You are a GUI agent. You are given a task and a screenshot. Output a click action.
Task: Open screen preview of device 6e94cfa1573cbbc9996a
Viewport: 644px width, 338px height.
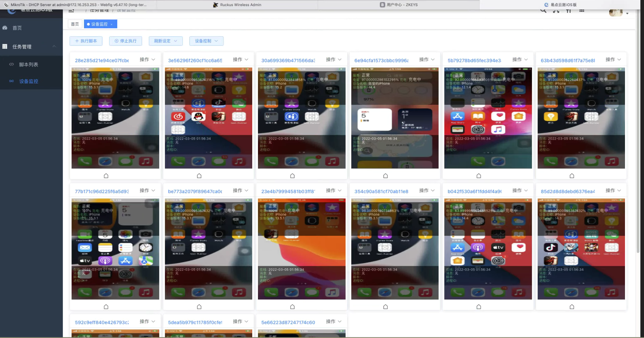[x=395, y=118]
